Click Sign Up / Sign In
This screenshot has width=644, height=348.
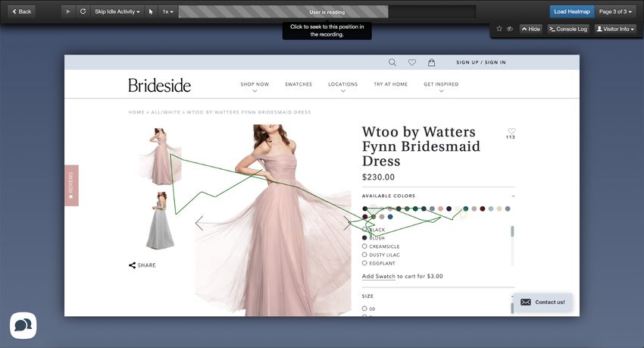point(481,62)
